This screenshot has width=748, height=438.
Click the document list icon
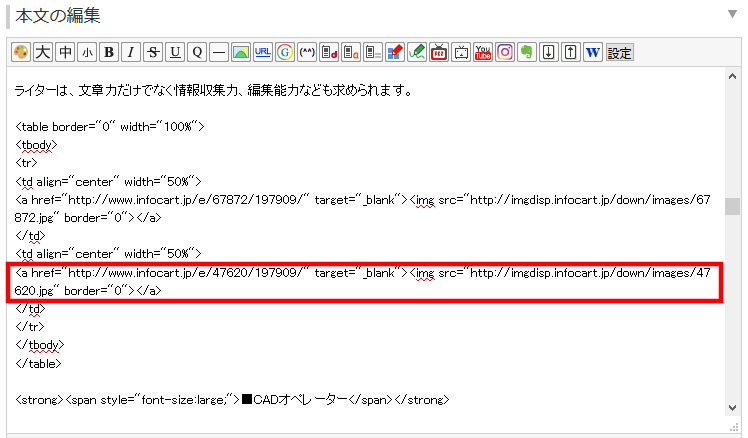tap(373, 52)
